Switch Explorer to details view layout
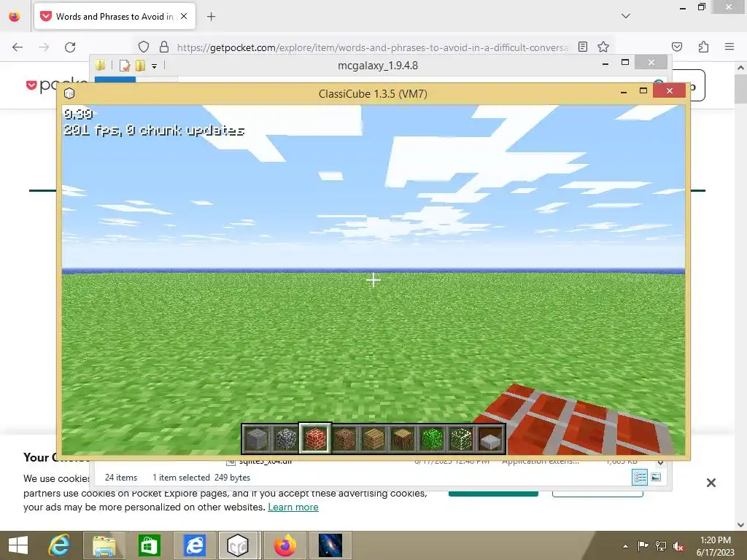Screen dimensions: 747x560 tap(640, 477)
